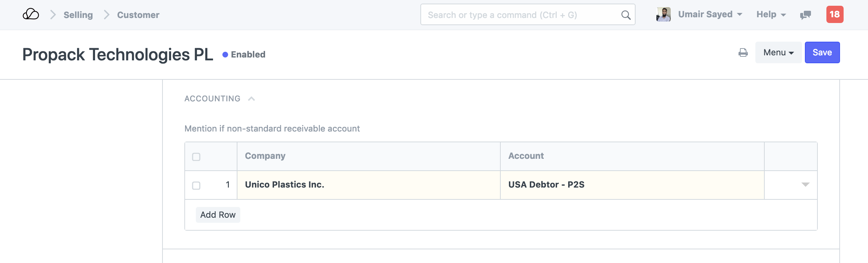868x263 pixels.
Task: Go to the Selling breadcrumb
Action: click(x=78, y=15)
